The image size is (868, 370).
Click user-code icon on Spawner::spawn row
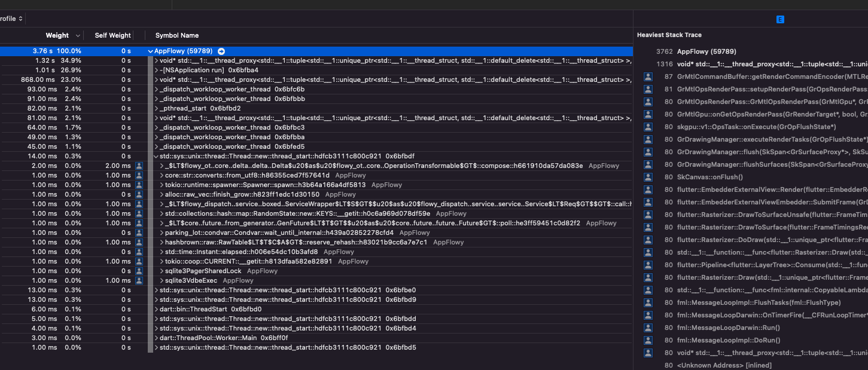click(x=139, y=185)
